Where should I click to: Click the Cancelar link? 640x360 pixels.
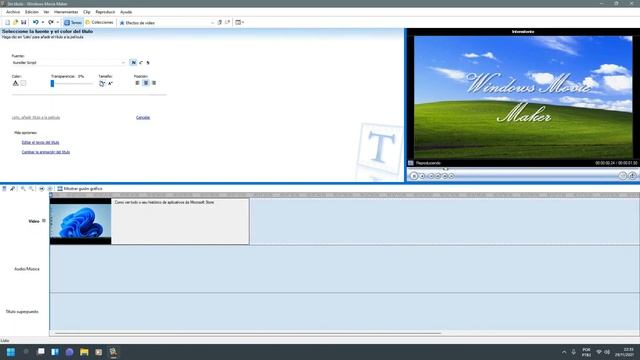(x=143, y=118)
